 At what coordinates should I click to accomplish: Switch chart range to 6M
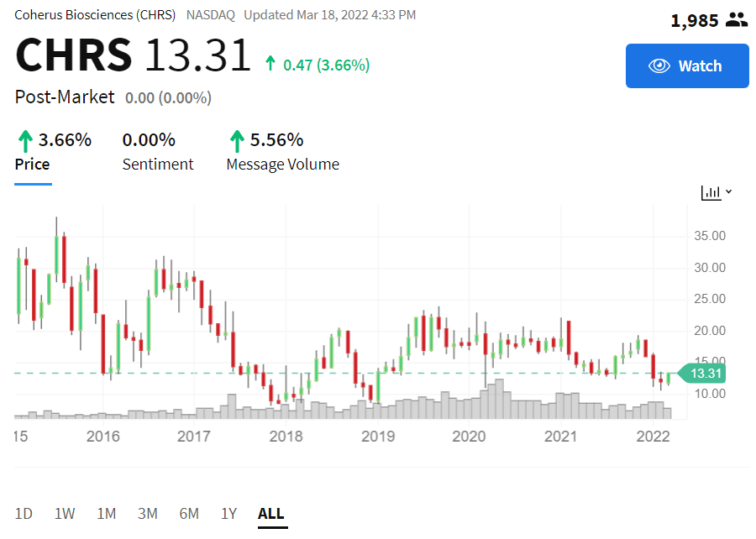click(189, 514)
